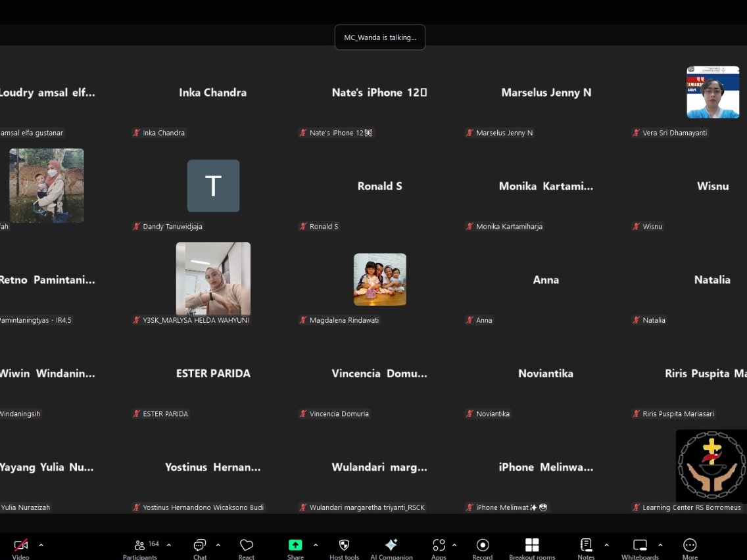Turn on the Video camera

(x=20, y=546)
